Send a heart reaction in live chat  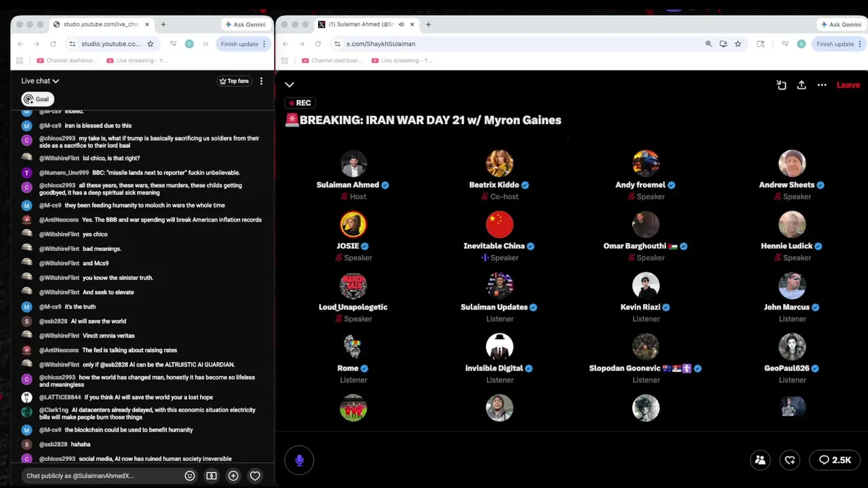coord(255,476)
